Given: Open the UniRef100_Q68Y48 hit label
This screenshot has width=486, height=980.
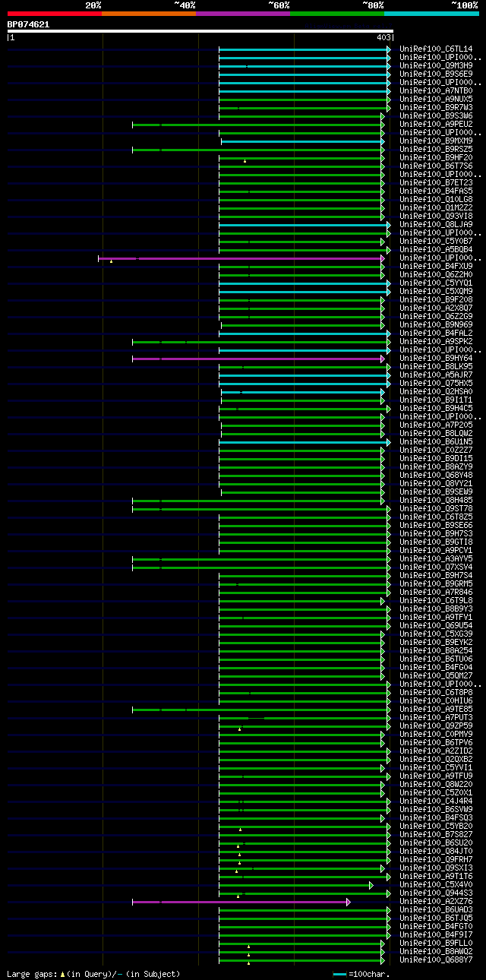Looking at the screenshot, I should pos(436,476).
